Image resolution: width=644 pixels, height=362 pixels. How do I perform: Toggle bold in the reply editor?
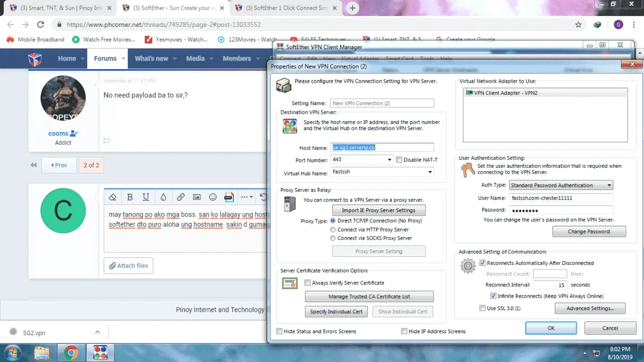pyautogui.click(x=130, y=197)
